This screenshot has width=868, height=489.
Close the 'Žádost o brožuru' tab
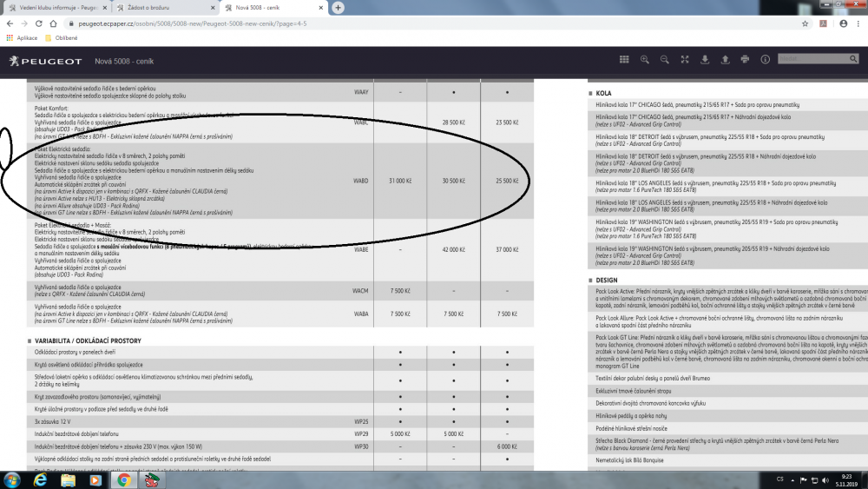pos(214,8)
